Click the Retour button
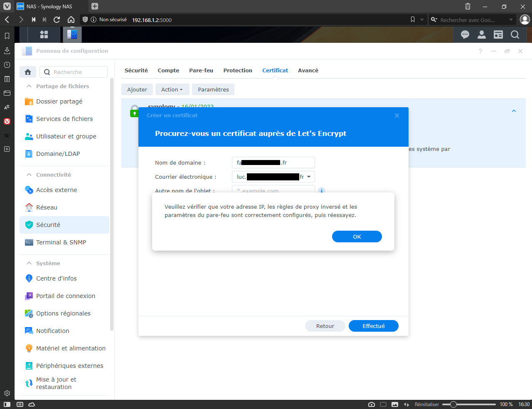 point(325,326)
